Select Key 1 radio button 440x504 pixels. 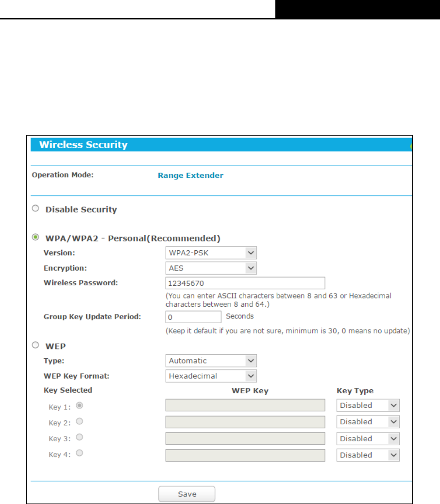click(80, 406)
